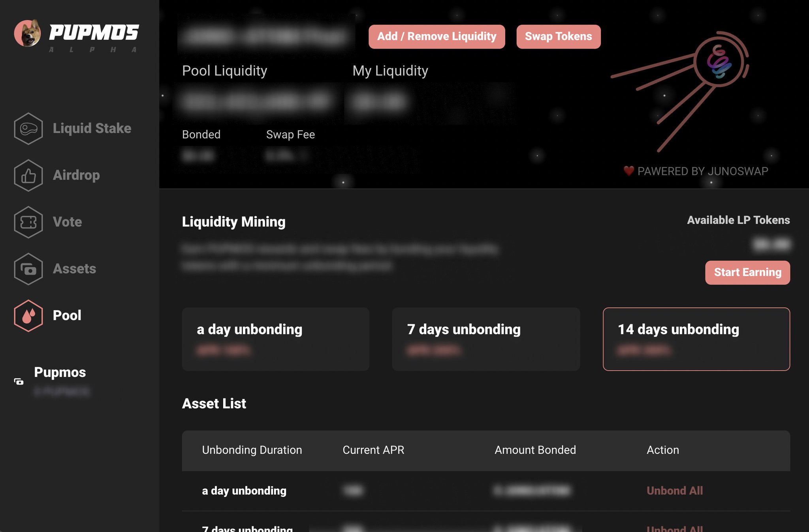Click the Vote ticket icon

28,222
